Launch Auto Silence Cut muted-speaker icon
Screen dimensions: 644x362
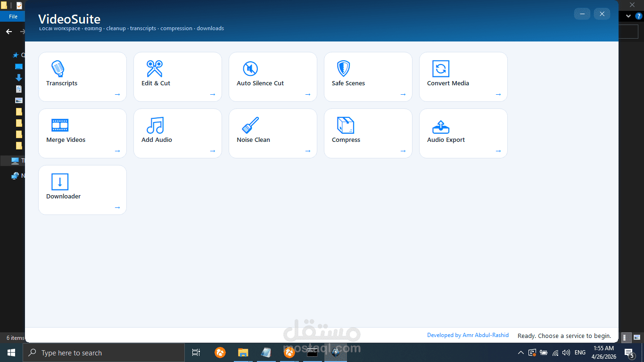click(250, 69)
